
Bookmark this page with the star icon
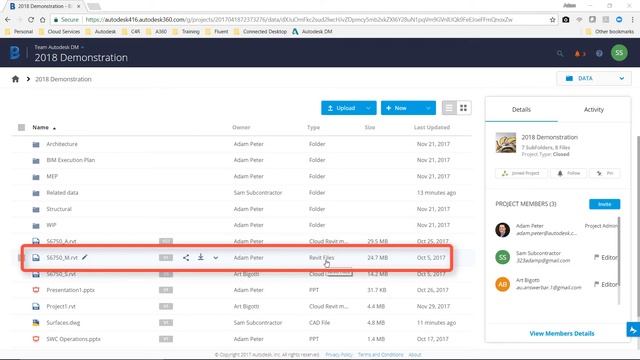click(x=553, y=20)
